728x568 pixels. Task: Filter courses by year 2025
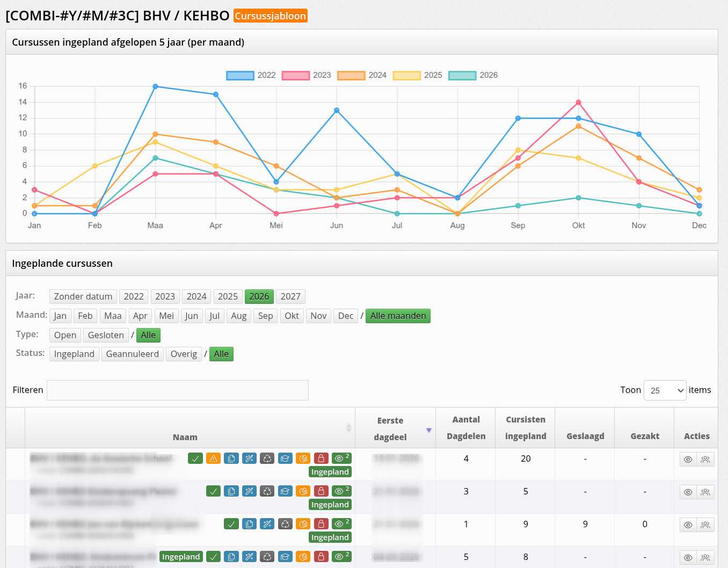[228, 296]
